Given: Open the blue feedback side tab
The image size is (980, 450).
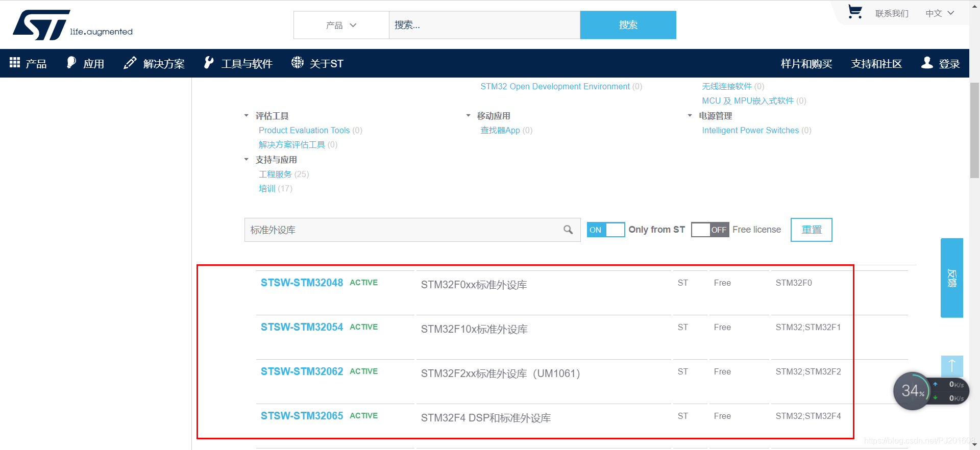Looking at the screenshot, I should pos(952,278).
